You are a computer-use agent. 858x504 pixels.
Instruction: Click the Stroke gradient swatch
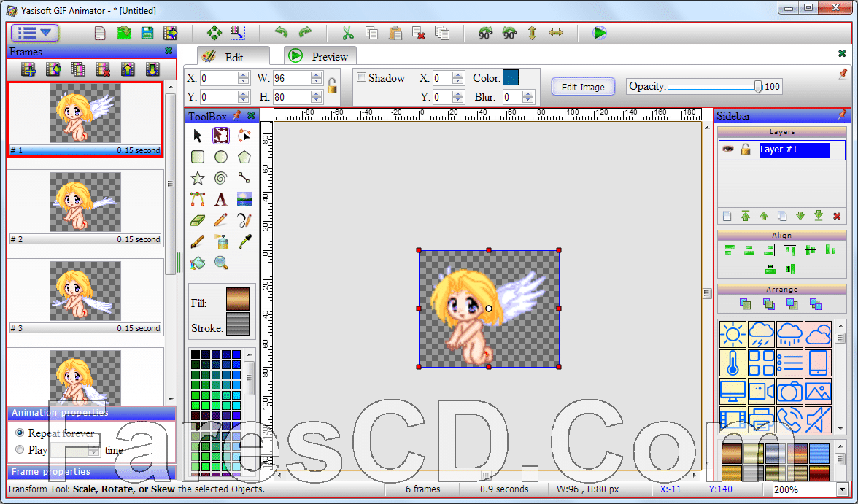point(238,323)
